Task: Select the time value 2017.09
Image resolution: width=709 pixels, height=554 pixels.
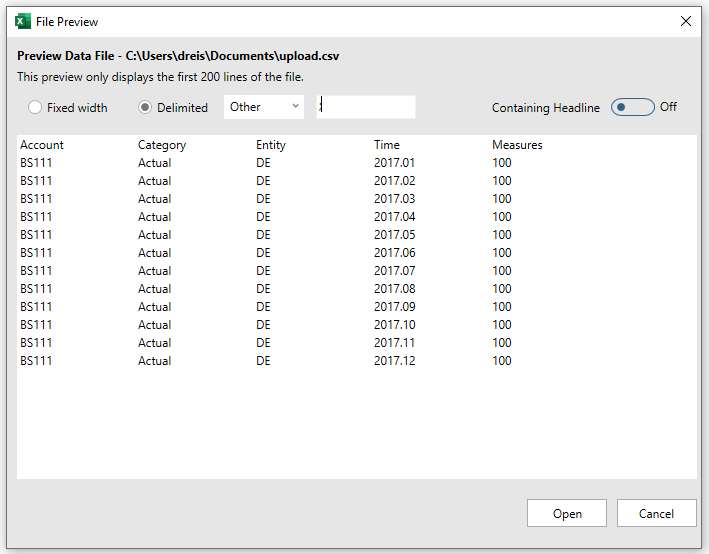Action: point(394,307)
